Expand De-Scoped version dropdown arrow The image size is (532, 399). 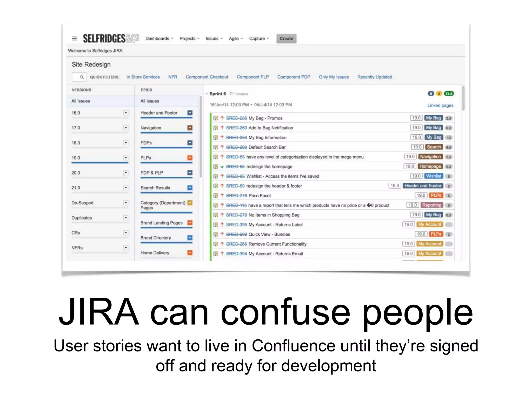click(126, 203)
